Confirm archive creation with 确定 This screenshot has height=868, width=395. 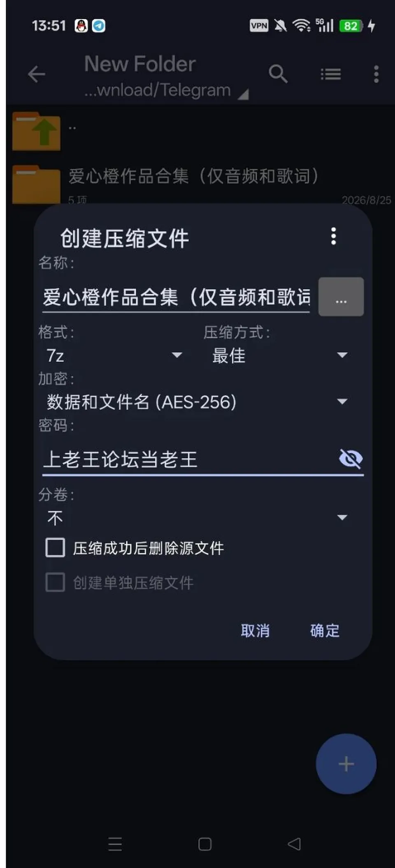(325, 631)
